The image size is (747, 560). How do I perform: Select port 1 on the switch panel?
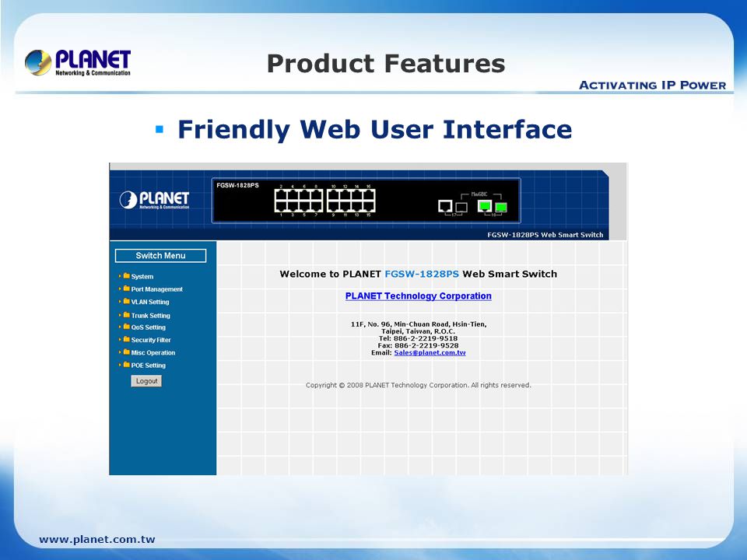281,206
